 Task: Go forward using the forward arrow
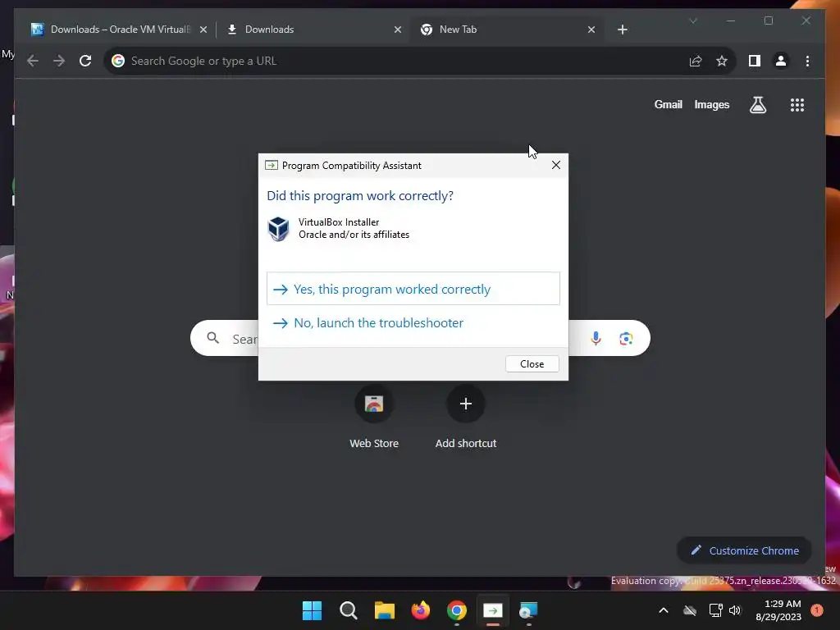[x=59, y=61]
